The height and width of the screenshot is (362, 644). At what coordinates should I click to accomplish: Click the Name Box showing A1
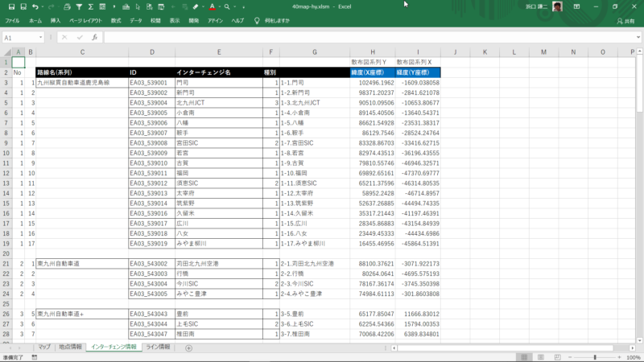[x=19, y=38]
